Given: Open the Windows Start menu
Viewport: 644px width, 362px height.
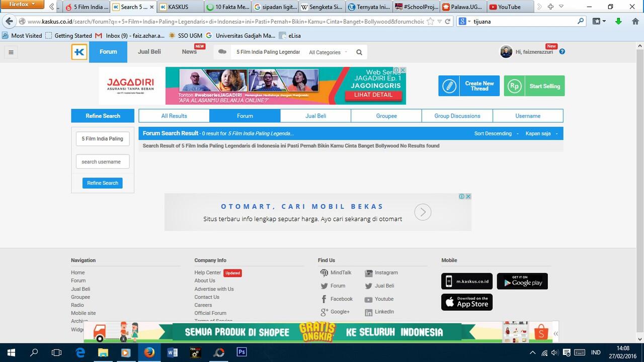Looking at the screenshot, I should tap(11, 352).
